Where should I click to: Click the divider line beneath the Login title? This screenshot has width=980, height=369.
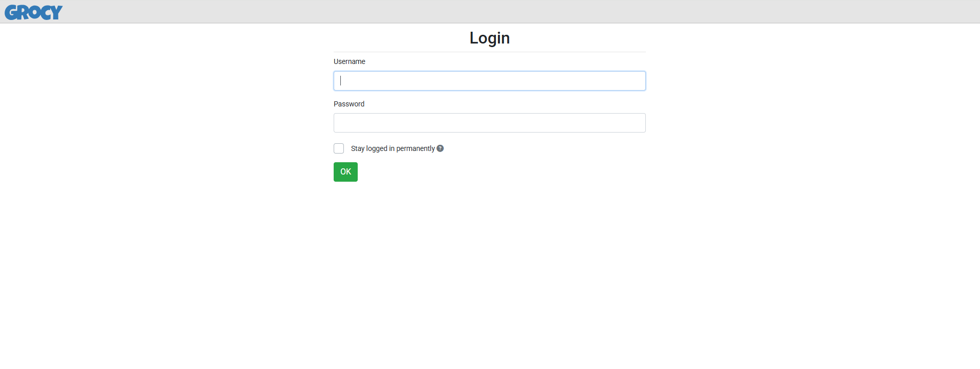[490, 52]
